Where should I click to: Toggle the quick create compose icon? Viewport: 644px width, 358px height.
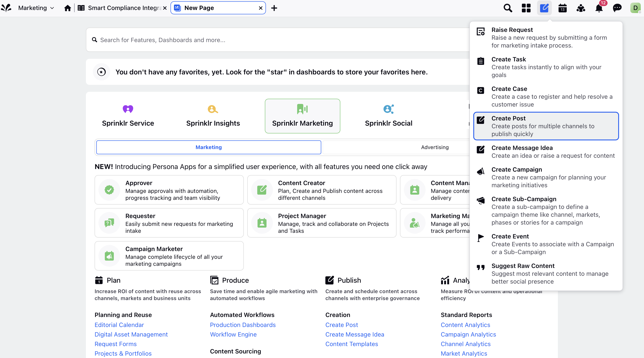(x=544, y=8)
